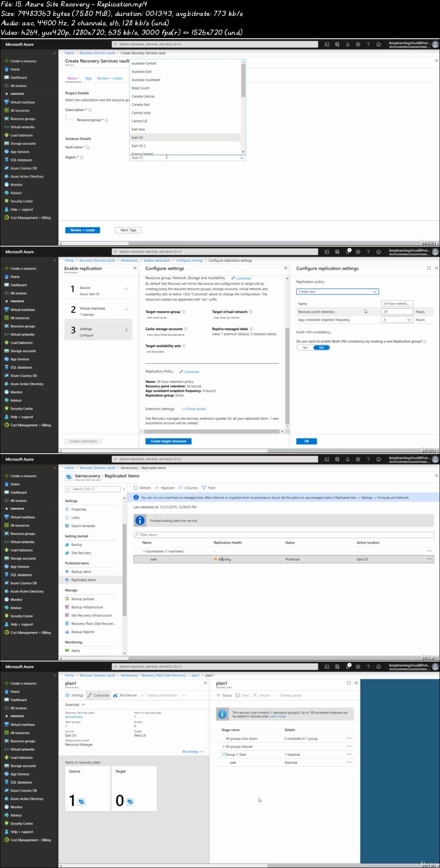Collapse Group 1: Start stage

(x=223, y=755)
